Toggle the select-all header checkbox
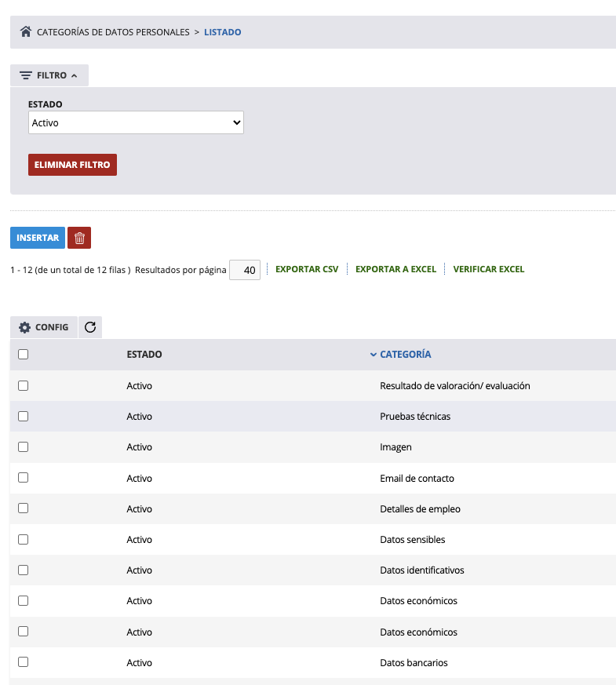This screenshot has width=616, height=685. pyautogui.click(x=23, y=355)
